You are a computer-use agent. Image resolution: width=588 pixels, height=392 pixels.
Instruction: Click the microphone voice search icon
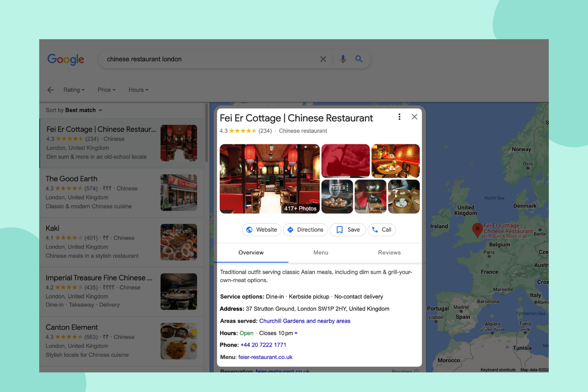coord(343,59)
